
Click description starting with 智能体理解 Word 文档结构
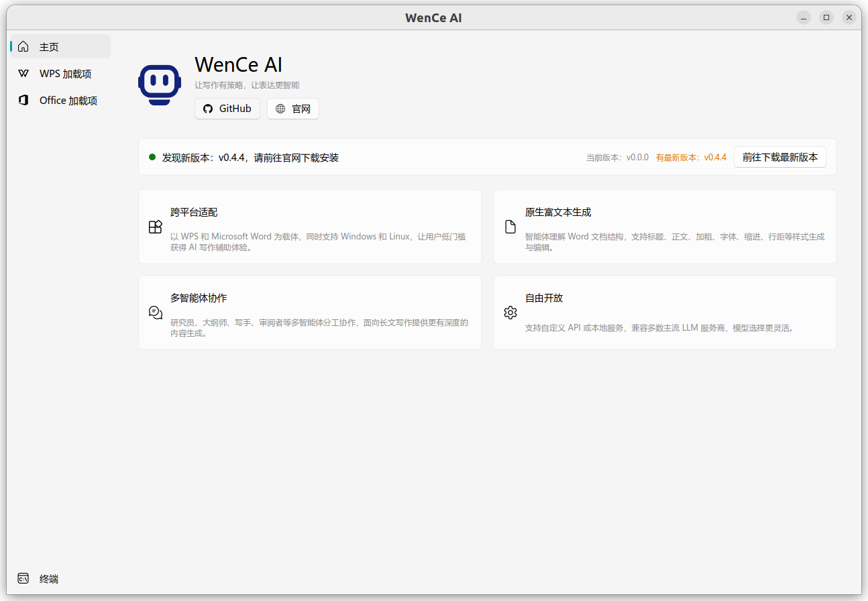675,242
